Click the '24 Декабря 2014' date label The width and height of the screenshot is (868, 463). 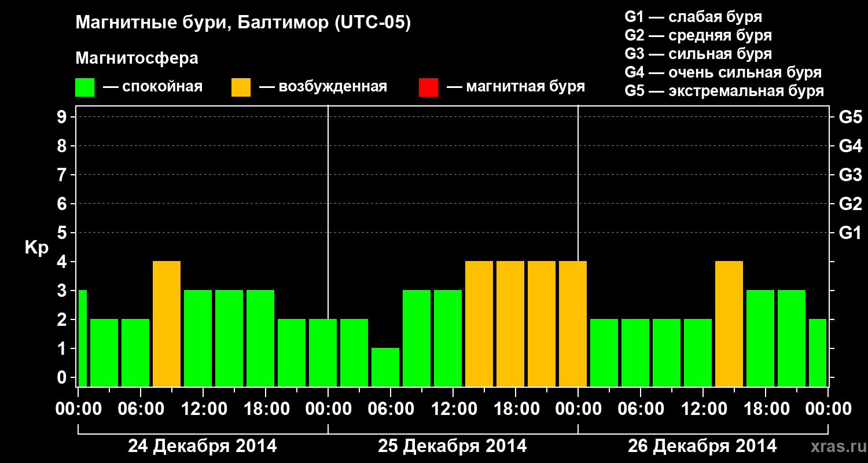point(203,446)
